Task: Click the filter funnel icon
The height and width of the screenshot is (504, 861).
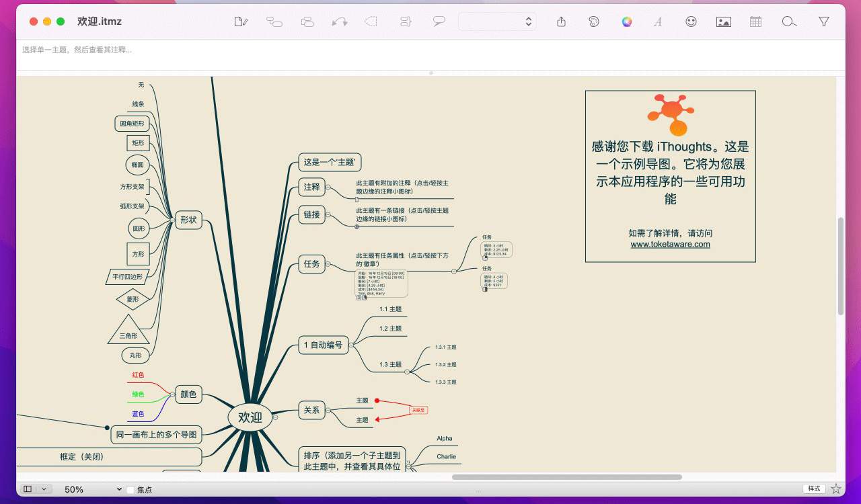Action: coord(823,22)
